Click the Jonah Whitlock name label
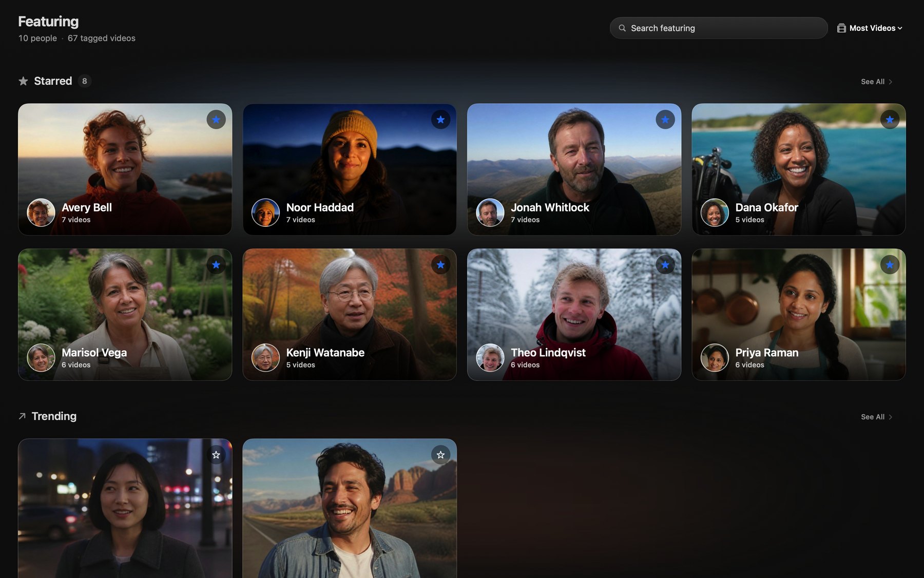This screenshot has height=578, width=924. coord(550,207)
